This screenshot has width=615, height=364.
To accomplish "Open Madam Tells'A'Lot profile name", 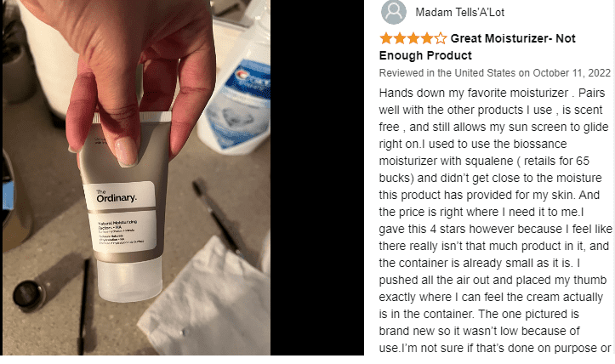I will pyautogui.click(x=459, y=13).
